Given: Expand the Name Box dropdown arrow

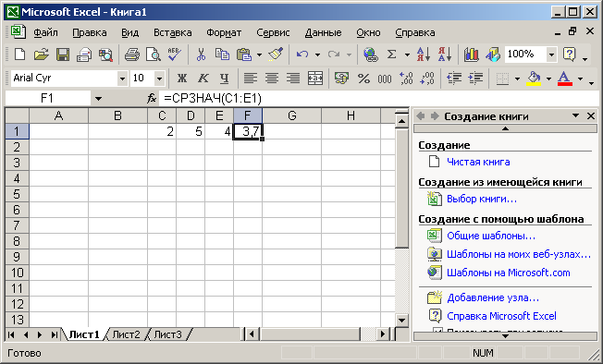Looking at the screenshot, I should [98, 99].
